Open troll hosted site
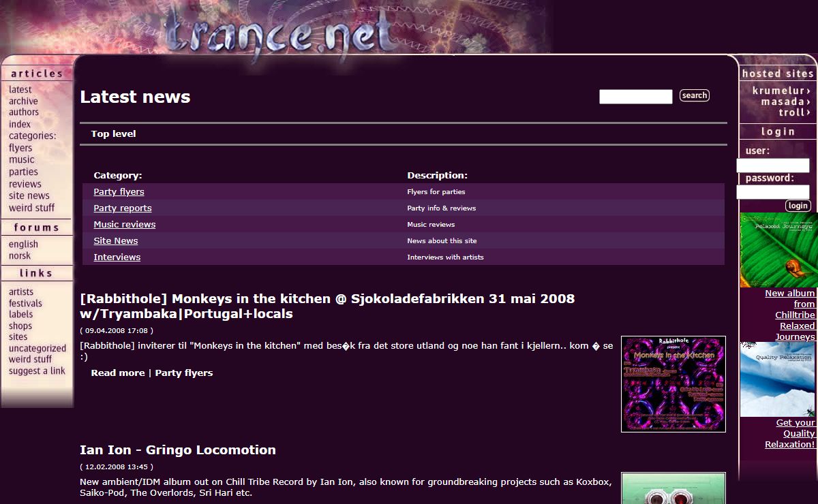 pos(795,112)
